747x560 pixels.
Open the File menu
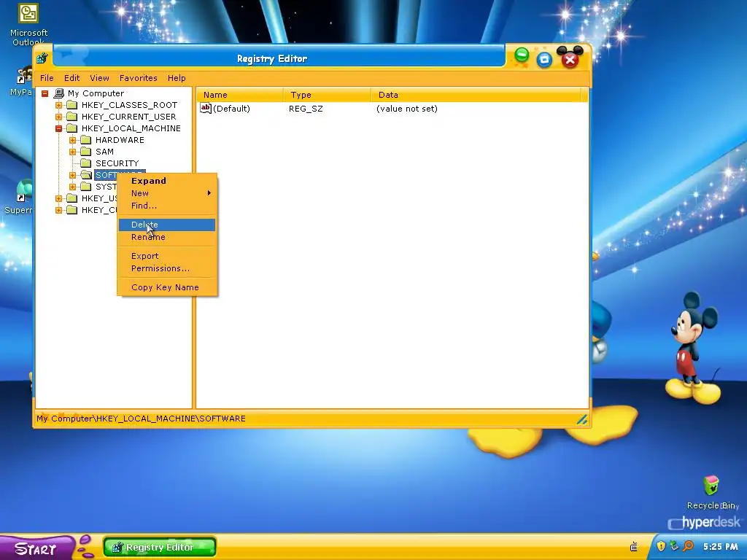tap(47, 78)
